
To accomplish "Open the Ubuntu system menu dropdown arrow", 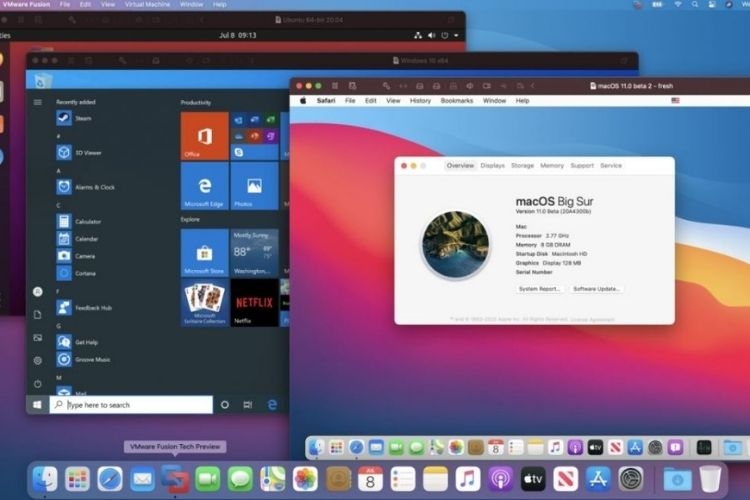I will (x=456, y=35).
